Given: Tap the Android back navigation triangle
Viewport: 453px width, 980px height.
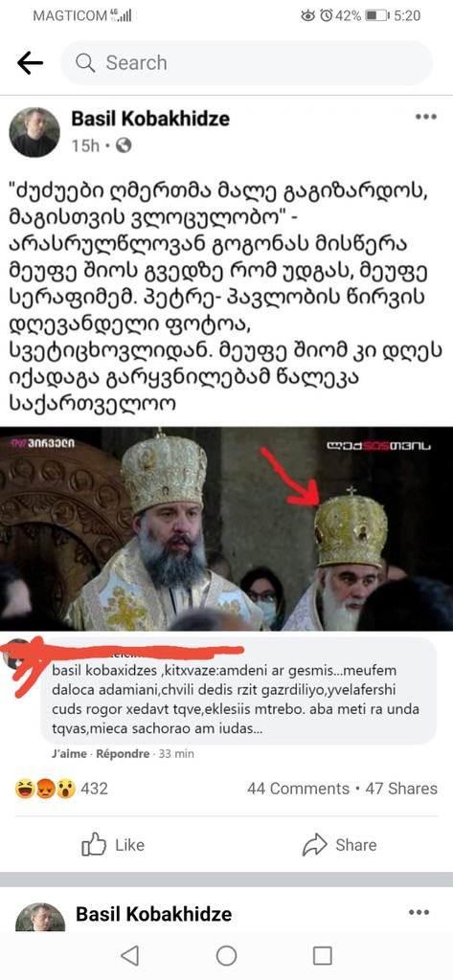Looking at the screenshot, I should [129, 955].
